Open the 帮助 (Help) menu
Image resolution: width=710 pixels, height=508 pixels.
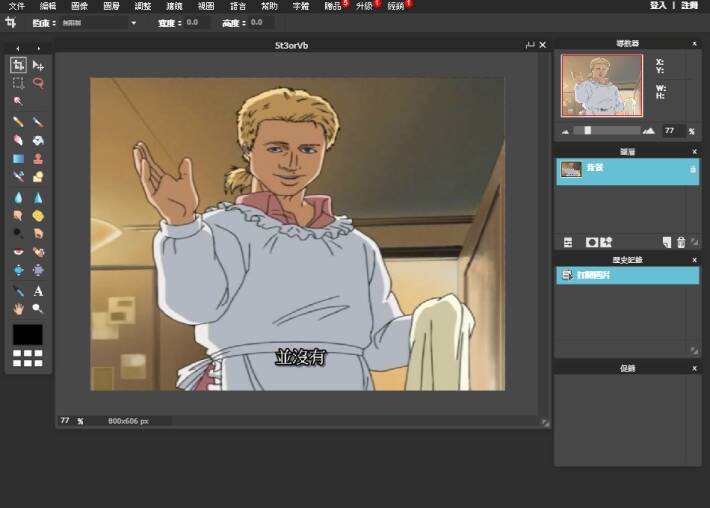pos(269,6)
